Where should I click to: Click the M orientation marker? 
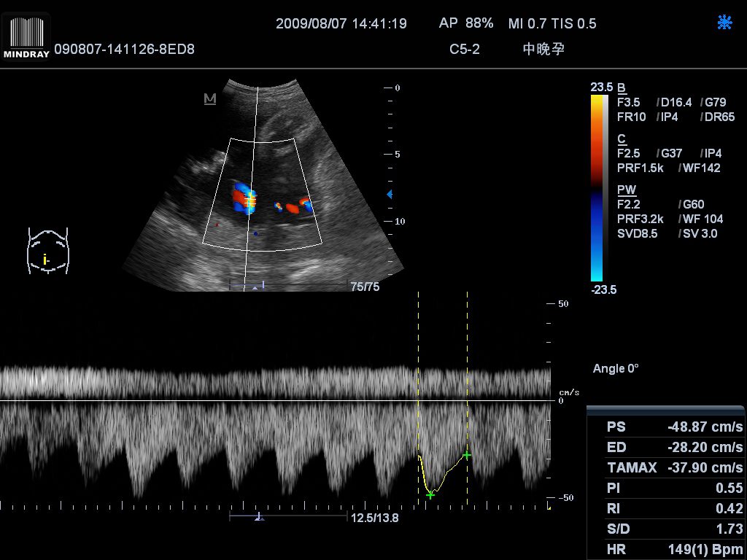[x=210, y=98]
